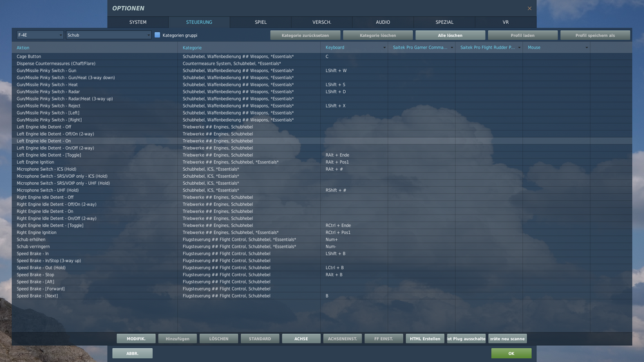The height and width of the screenshot is (362, 644).
Task: Click the HTML Erstellen button
Action: pyautogui.click(x=425, y=339)
